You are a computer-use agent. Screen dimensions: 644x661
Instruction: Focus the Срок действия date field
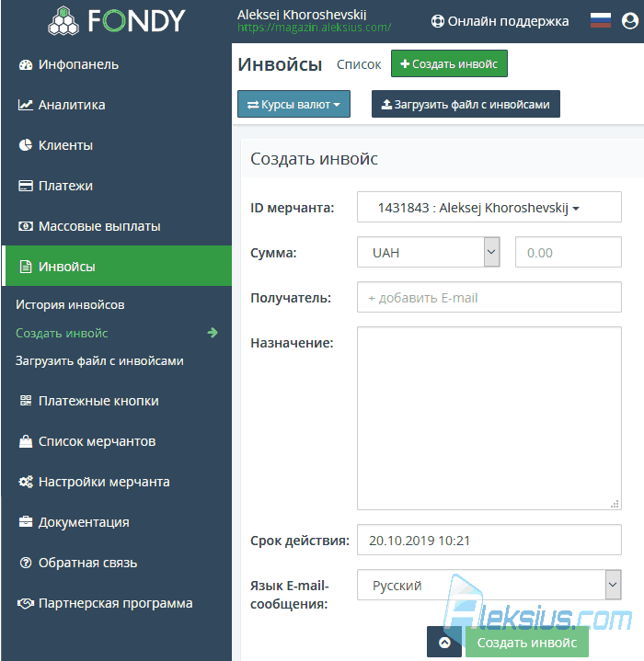tap(489, 540)
